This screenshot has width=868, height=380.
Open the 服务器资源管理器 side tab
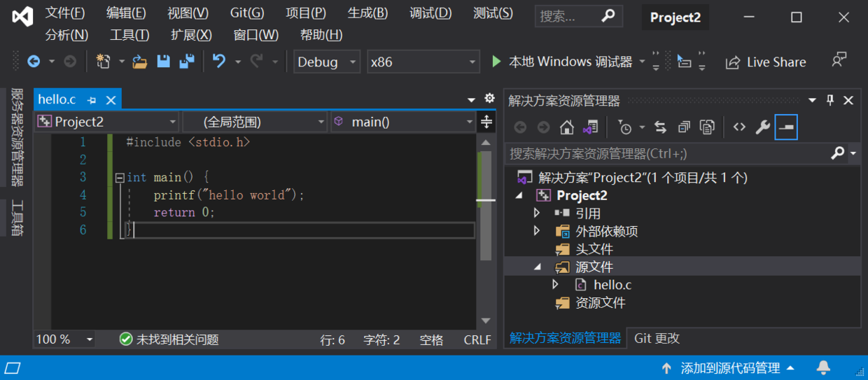17,137
